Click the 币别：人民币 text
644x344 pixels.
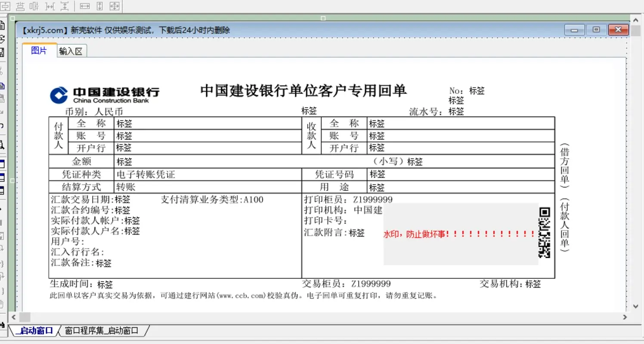[94, 112]
